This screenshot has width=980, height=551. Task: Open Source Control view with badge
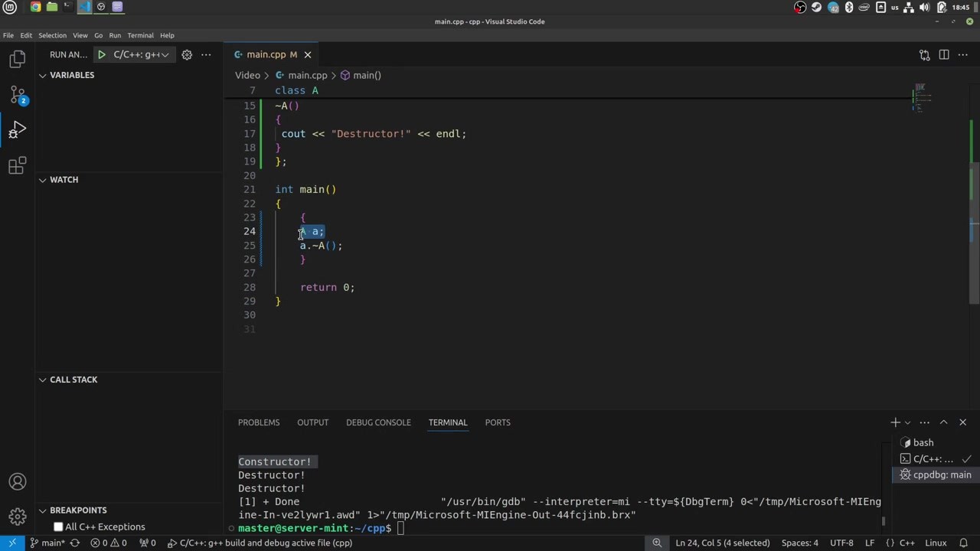pos(17,95)
